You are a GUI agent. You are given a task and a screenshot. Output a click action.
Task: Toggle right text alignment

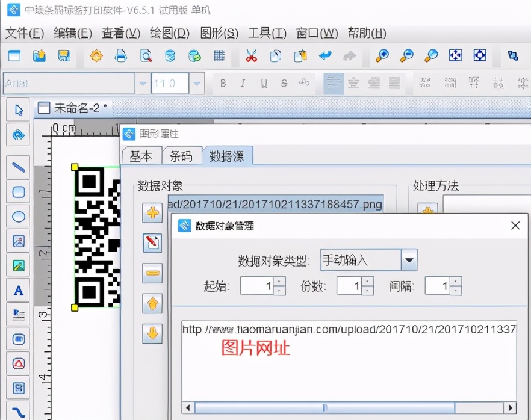click(374, 83)
